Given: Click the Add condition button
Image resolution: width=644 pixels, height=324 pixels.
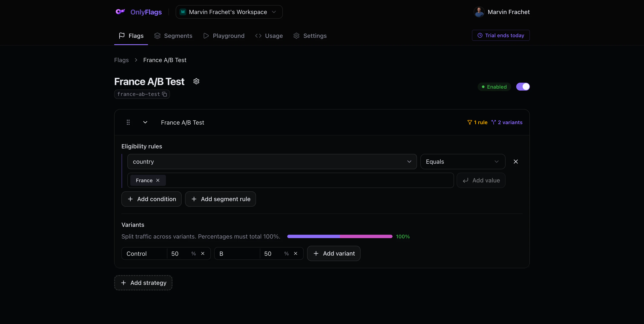Looking at the screenshot, I should pyautogui.click(x=151, y=199).
